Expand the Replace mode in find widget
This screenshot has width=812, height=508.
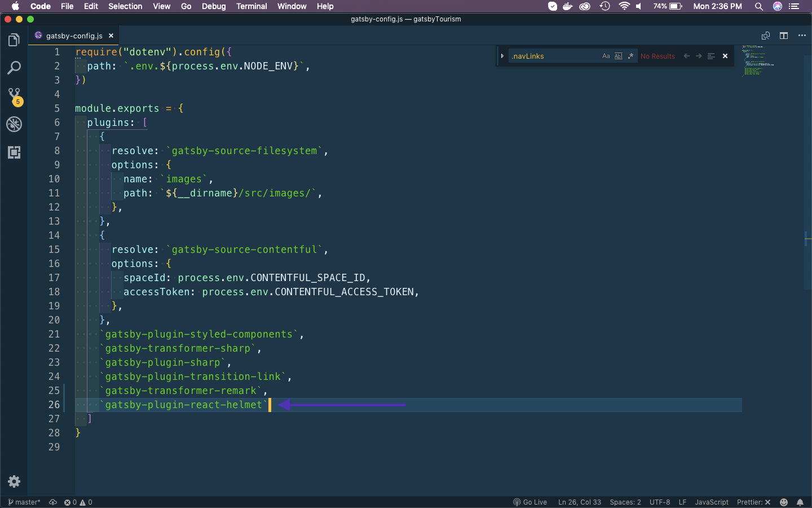[x=502, y=56]
